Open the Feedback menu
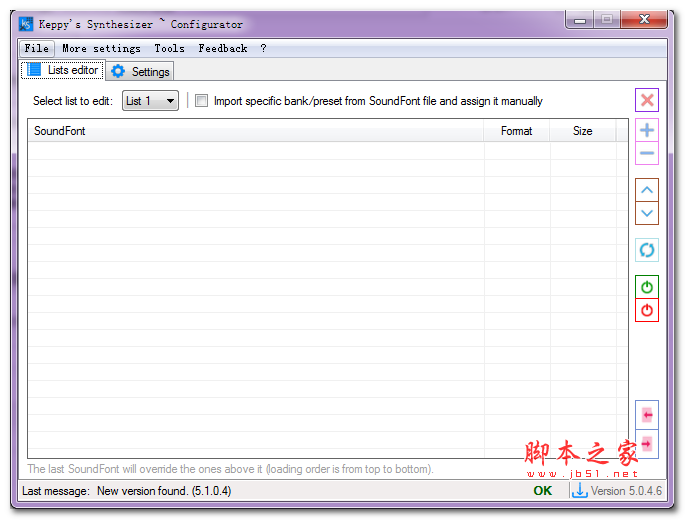This screenshot has width=685, height=520. (x=223, y=48)
